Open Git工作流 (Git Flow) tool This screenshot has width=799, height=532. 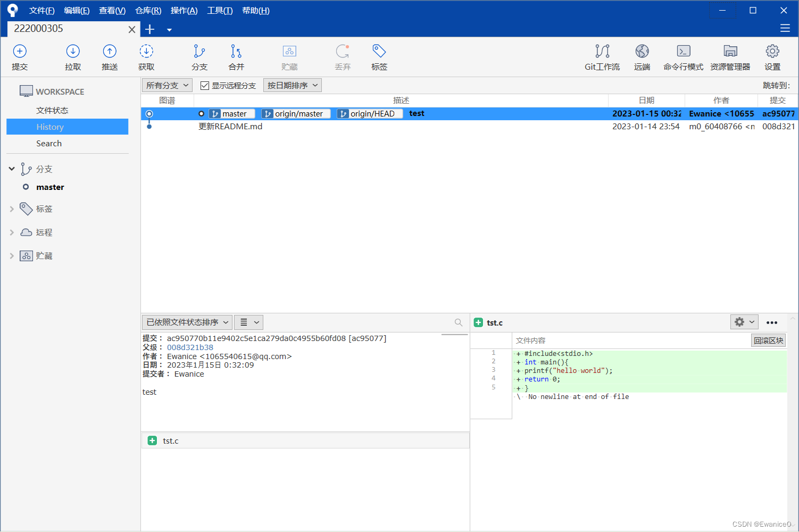point(602,57)
